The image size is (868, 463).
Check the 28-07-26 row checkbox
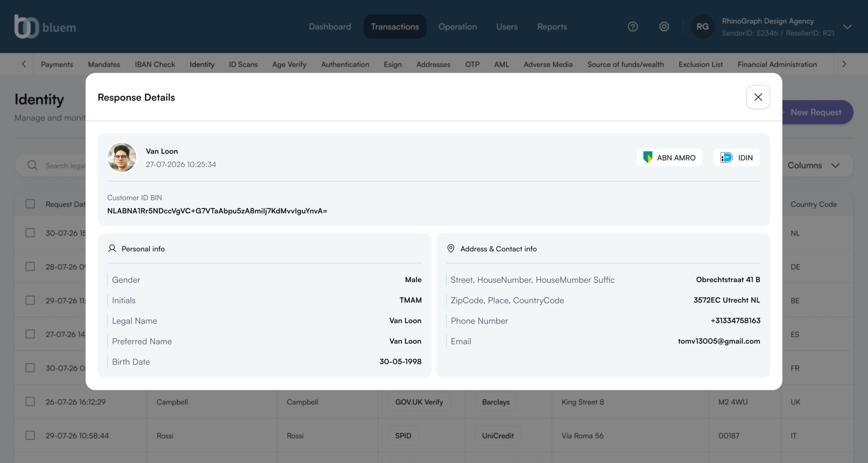(x=30, y=266)
